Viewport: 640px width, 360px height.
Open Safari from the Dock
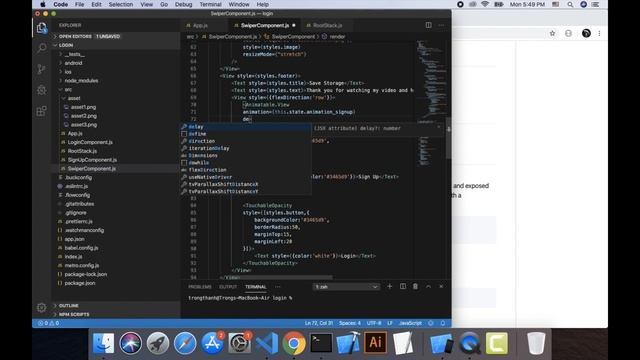pos(185,343)
